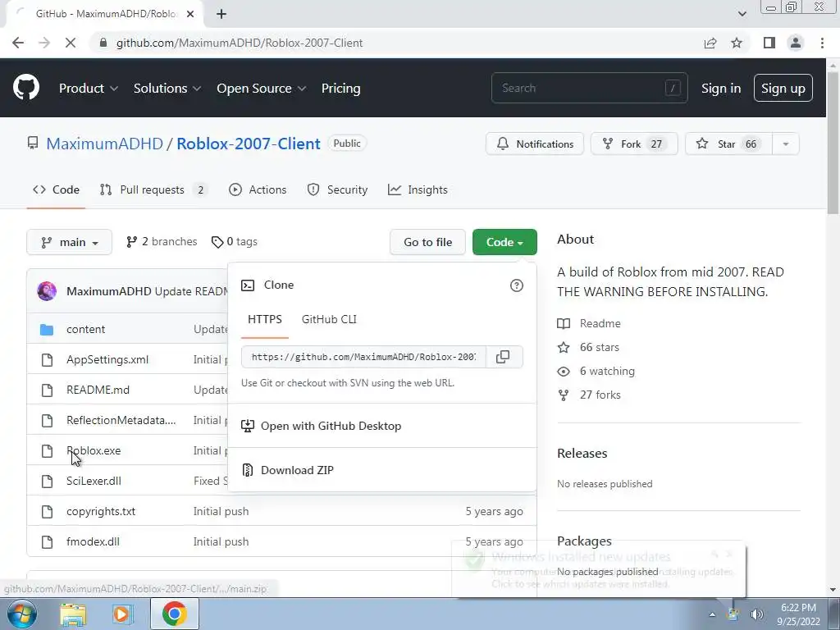The image size is (840, 630).
Task: Bookmark this page with the star icon
Action: click(x=737, y=43)
